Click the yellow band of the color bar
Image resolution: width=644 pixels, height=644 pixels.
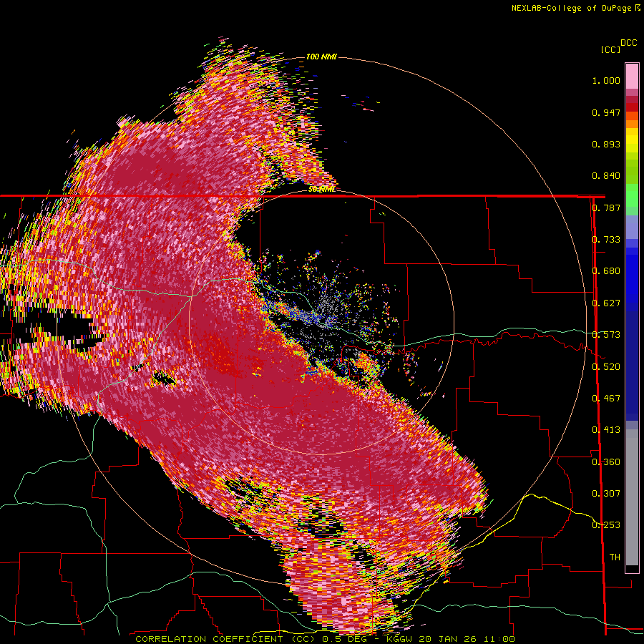[x=632, y=140]
